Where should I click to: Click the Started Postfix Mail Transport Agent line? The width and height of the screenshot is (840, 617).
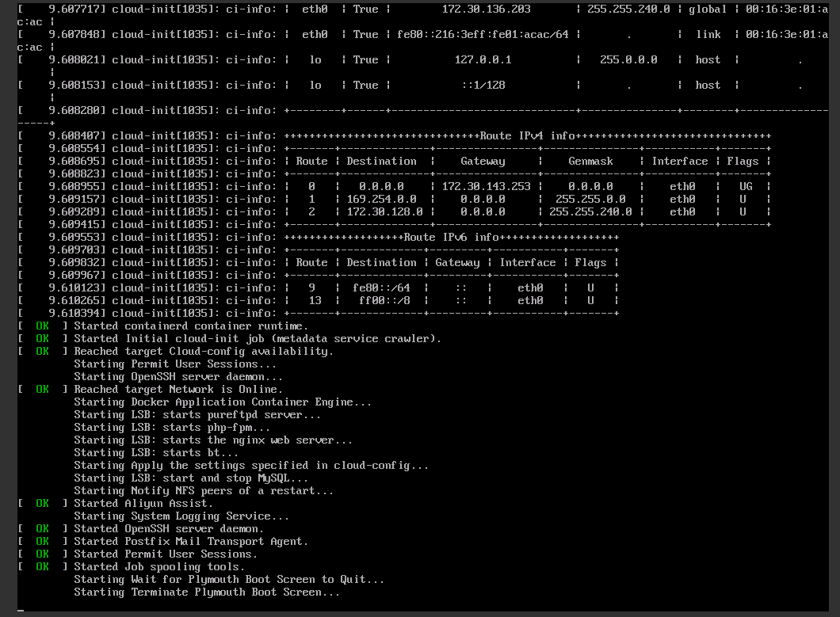pyautogui.click(x=191, y=541)
